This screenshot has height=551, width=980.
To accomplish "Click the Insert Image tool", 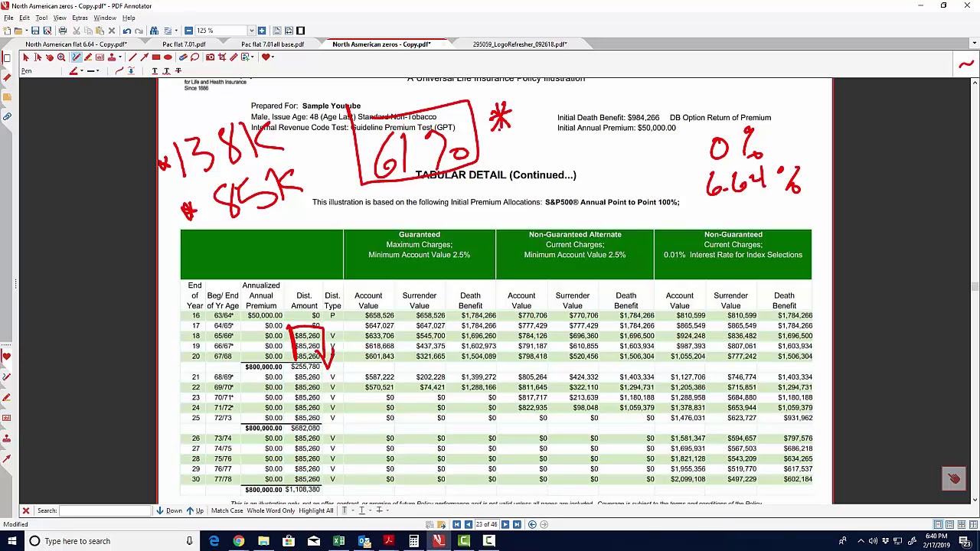I will click(x=245, y=57).
